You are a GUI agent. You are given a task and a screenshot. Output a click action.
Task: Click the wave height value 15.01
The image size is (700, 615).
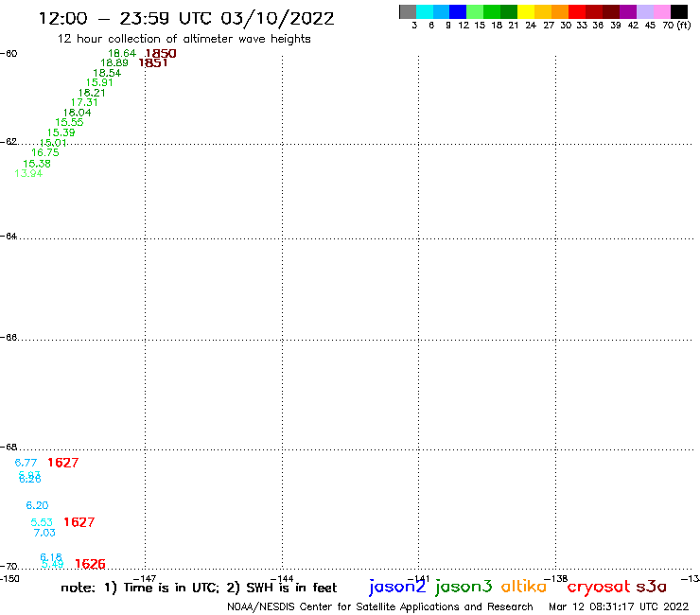pos(53,143)
